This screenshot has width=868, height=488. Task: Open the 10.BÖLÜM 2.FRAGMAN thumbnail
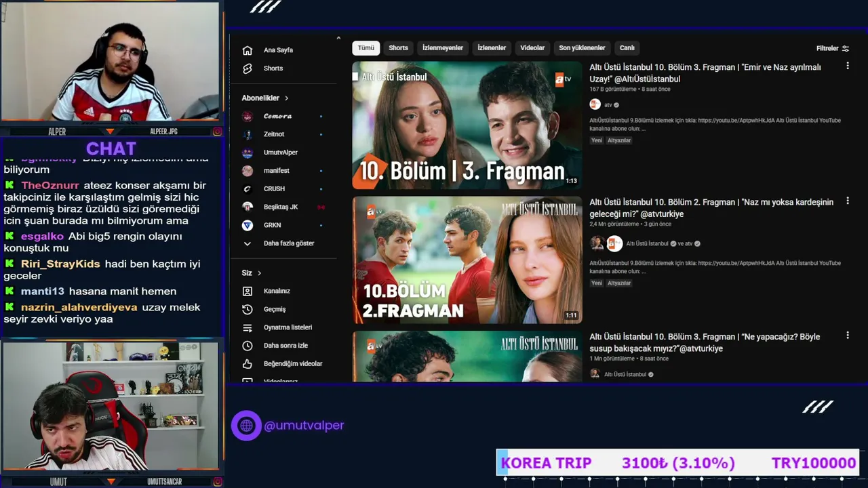pyautogui.click(x=467, y=260)
